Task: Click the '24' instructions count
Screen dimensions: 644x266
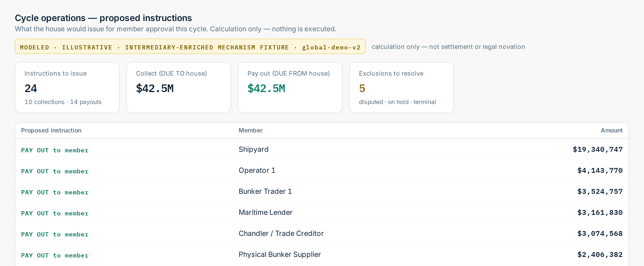Action: click(31, 88)
